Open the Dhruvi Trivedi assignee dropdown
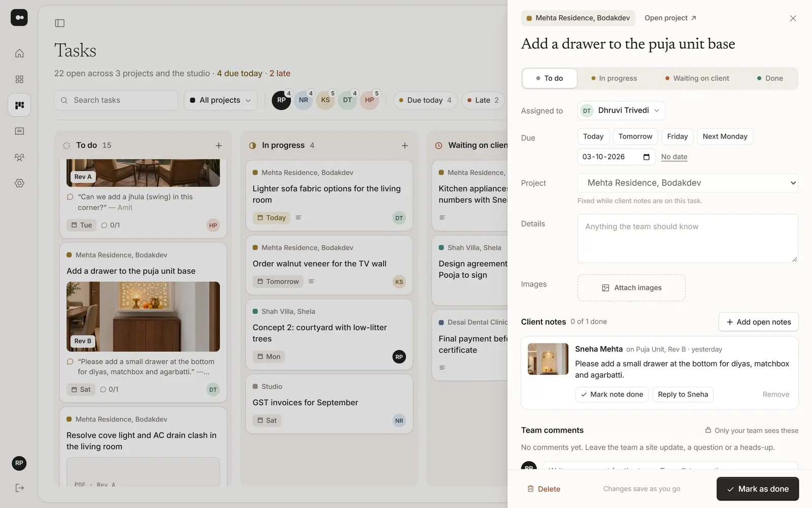 point(621,110)
